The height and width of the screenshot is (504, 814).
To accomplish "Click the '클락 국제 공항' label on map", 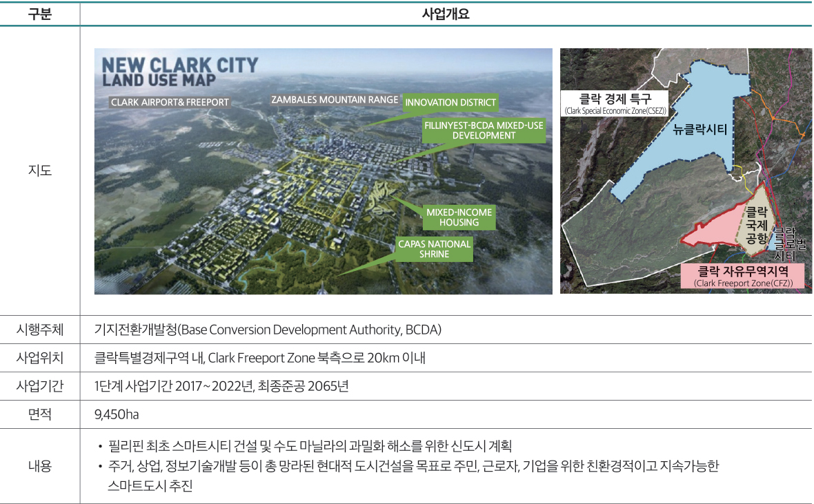I will click(757, 225).
